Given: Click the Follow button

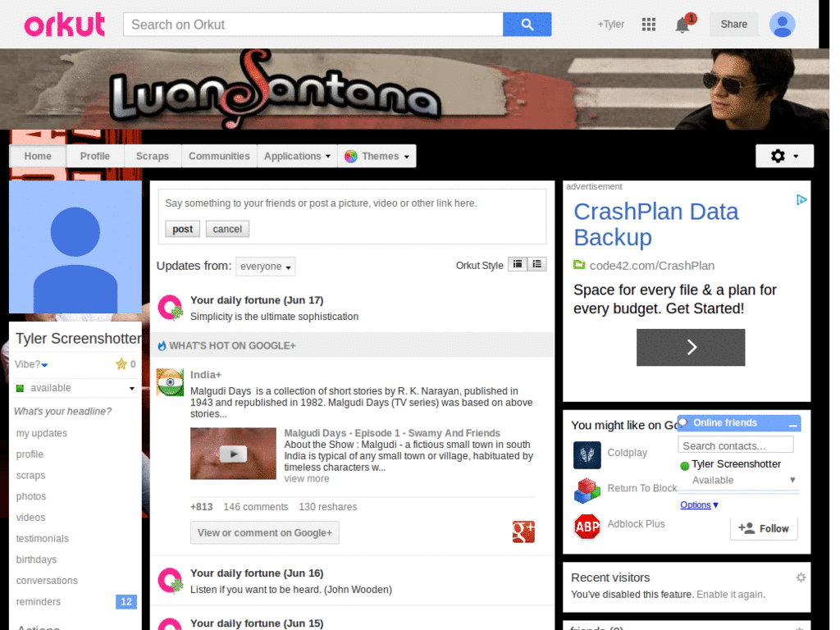Looking at the screenshot, I should click(x=764, y=529).
